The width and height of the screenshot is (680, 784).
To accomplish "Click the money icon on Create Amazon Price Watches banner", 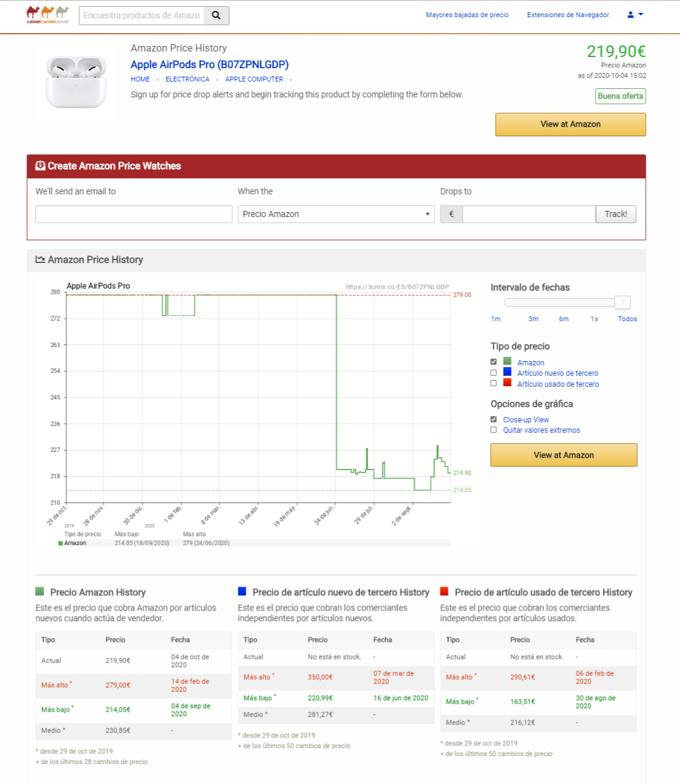I will coord(39,166).
